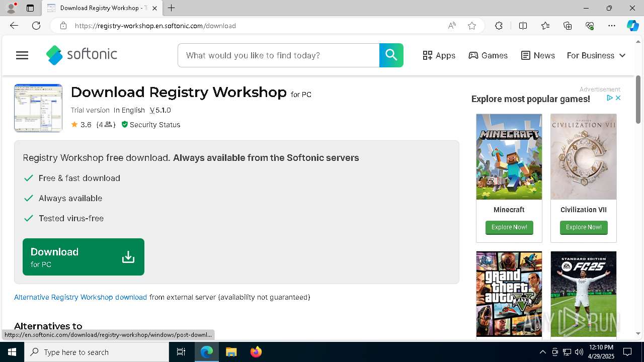Viewport: 644px width, 362px height.
Task: Open Copilot sidebar
Action: tap(632, 26)
